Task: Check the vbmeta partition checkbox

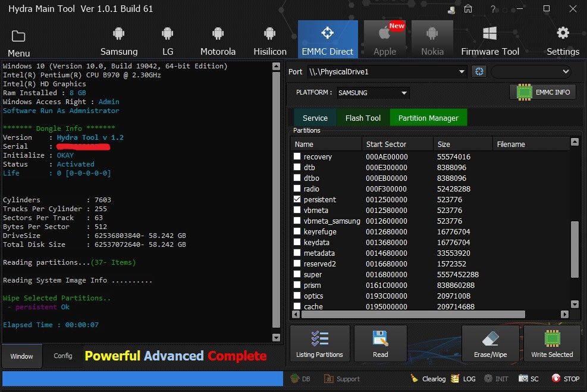Action: coord(297,209)
